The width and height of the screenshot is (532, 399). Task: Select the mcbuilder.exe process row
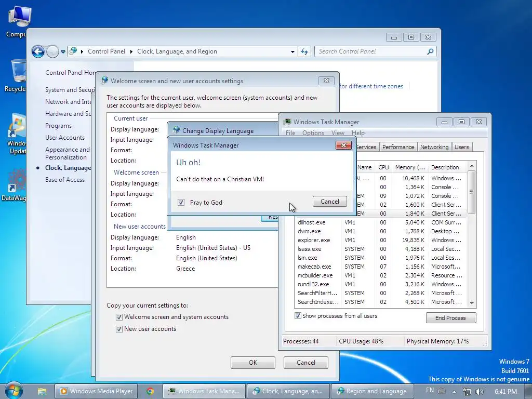click(x=380, y=275)
